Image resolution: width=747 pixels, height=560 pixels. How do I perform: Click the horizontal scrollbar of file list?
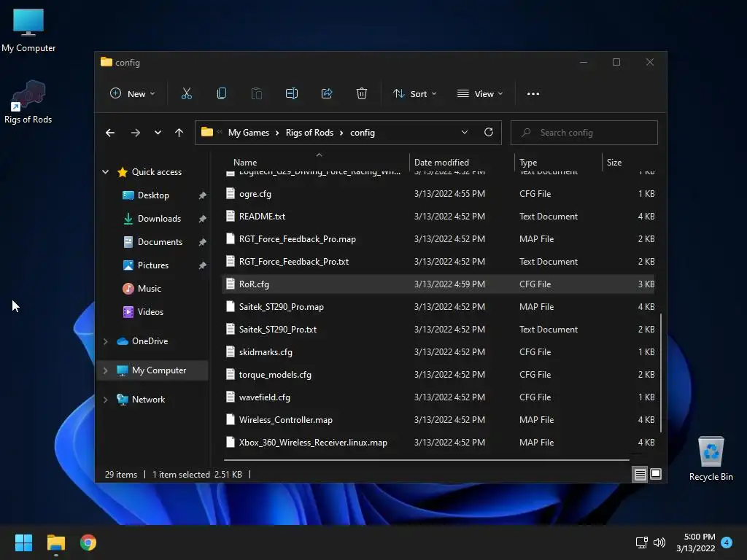(426, 460)
